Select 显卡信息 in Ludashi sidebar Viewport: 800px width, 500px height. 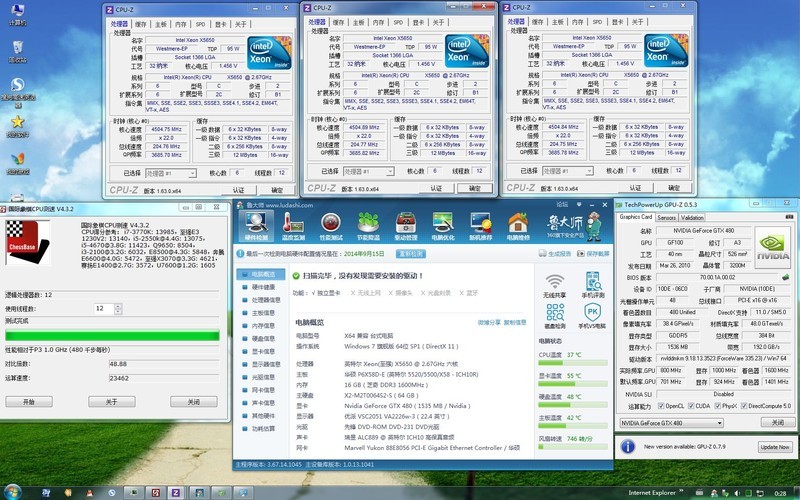[x=261, y=352]
